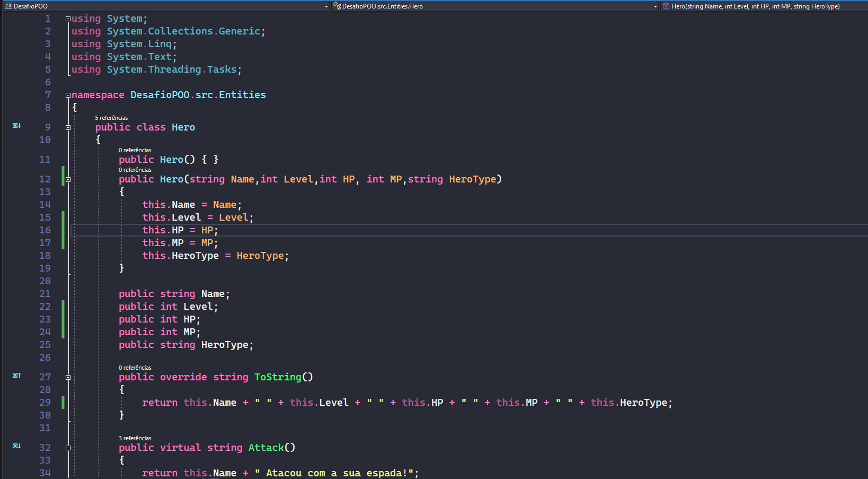The image size is (868, 479).
Task: Collapse the Hero class code region
Action: coord(68,127)
